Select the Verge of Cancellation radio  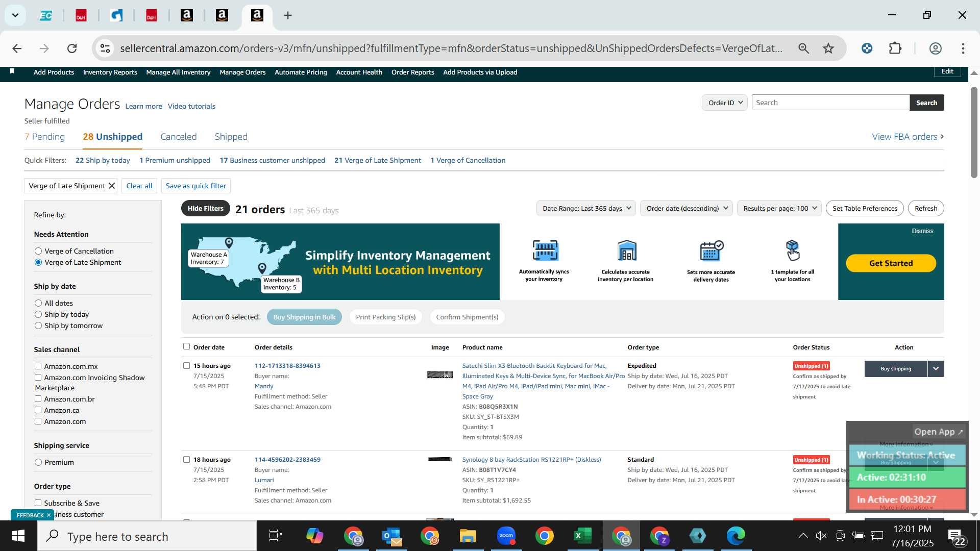click(x=38, y=251)
